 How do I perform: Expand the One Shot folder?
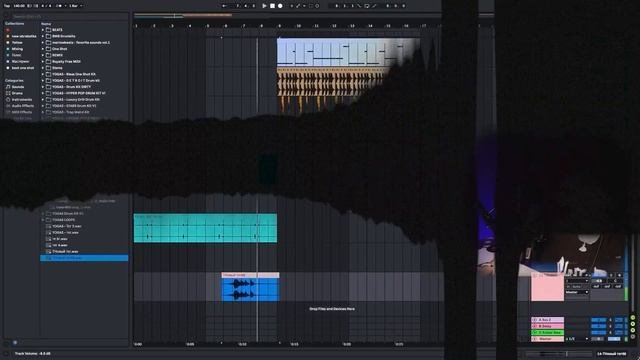[x=43, y=49]
